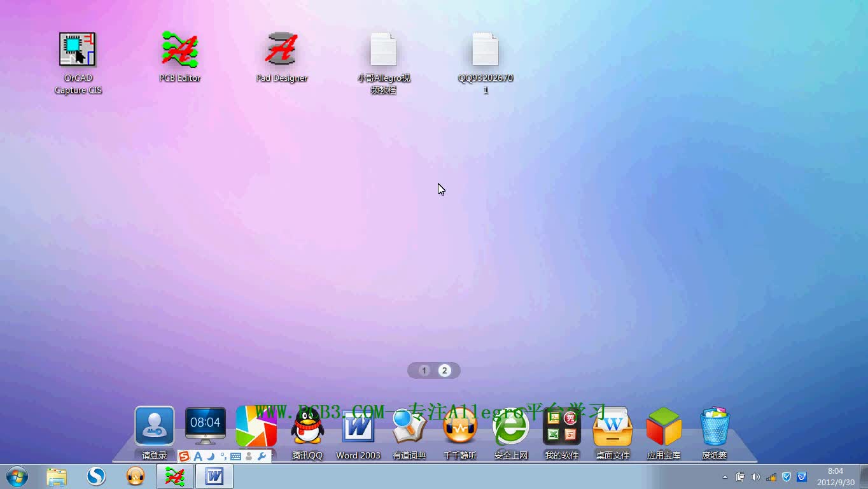Viewport: 868px width, 489px height.
Task: Toggle the IME English/Chinese A button
Action: (x=198, y=457)
